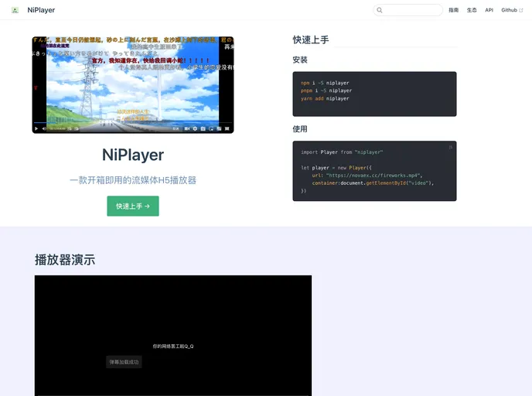Viewport: 532px width, 396px height.
Task: Click the play icon in preview player
Action: point(36,128)
